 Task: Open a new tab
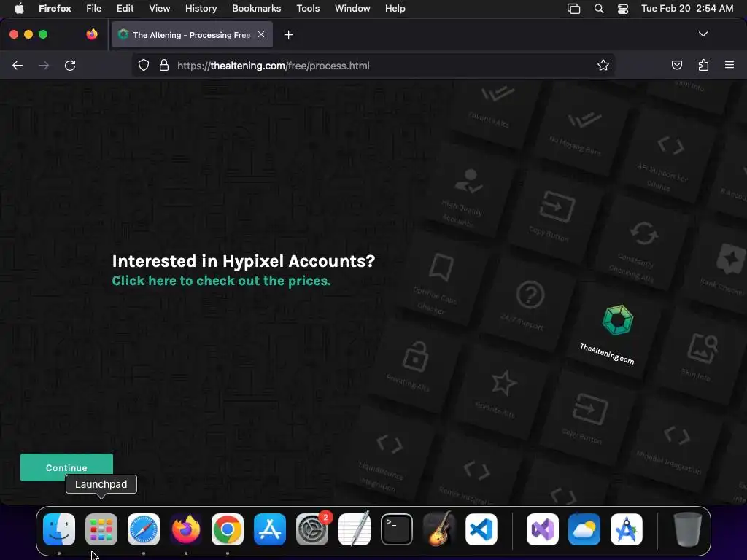tap(288, 35)
